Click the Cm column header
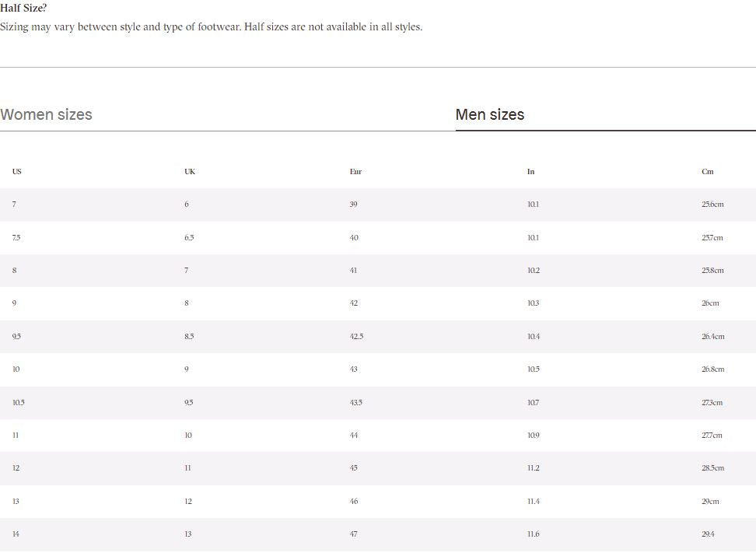756x553 pixels. pos(707,171)
